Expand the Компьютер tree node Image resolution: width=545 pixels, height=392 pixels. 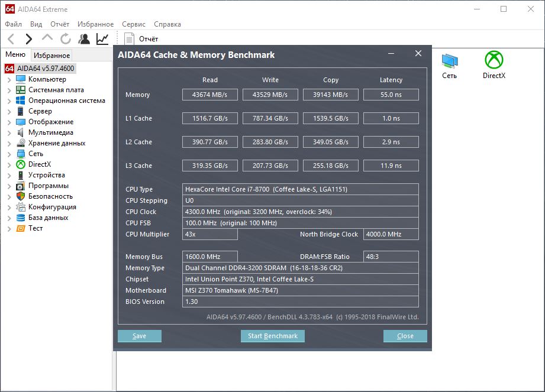click(9, 79)
